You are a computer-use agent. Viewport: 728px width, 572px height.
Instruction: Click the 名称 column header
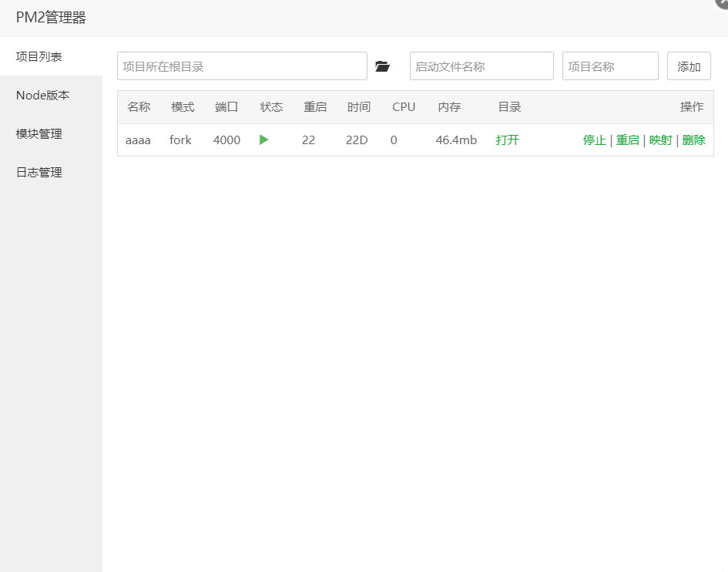[139, 107]
